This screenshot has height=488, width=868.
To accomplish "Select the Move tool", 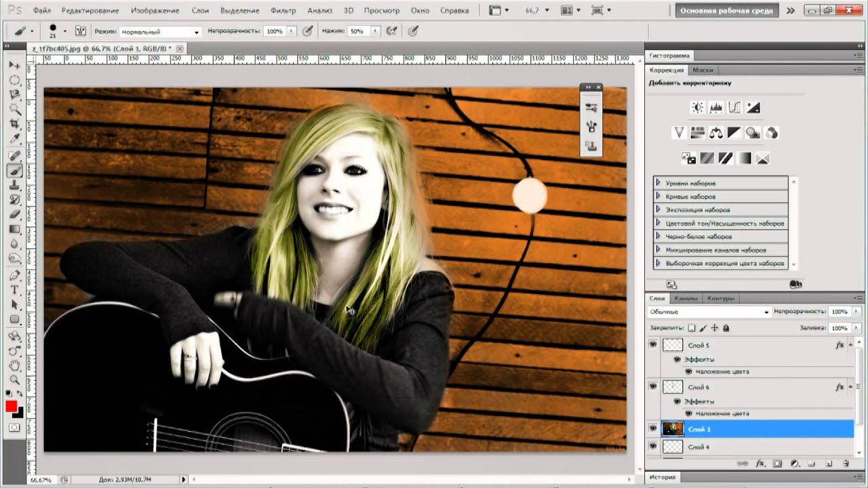I will [x=14, y=65].
